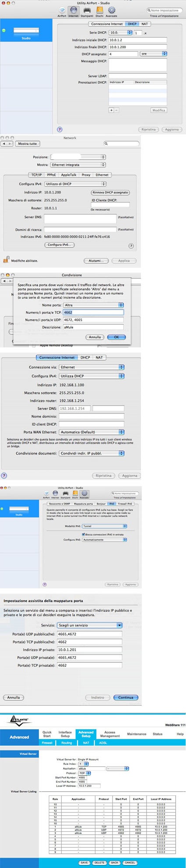Click the Indirizzo IP privato field
Viewport: 186px width, 868px height.
[90, 650]
